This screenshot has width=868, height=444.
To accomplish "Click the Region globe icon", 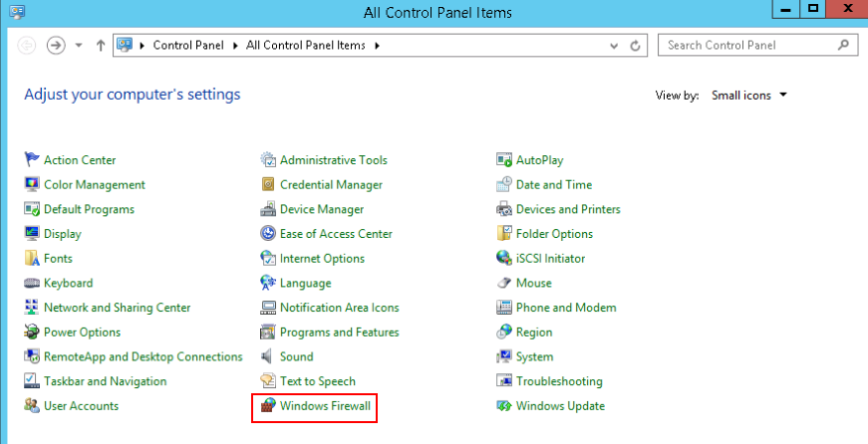I will 504,332.
